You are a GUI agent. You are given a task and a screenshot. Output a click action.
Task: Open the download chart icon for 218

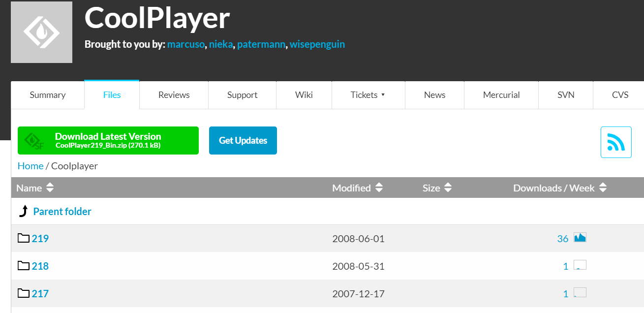click(x=580, y=265)
